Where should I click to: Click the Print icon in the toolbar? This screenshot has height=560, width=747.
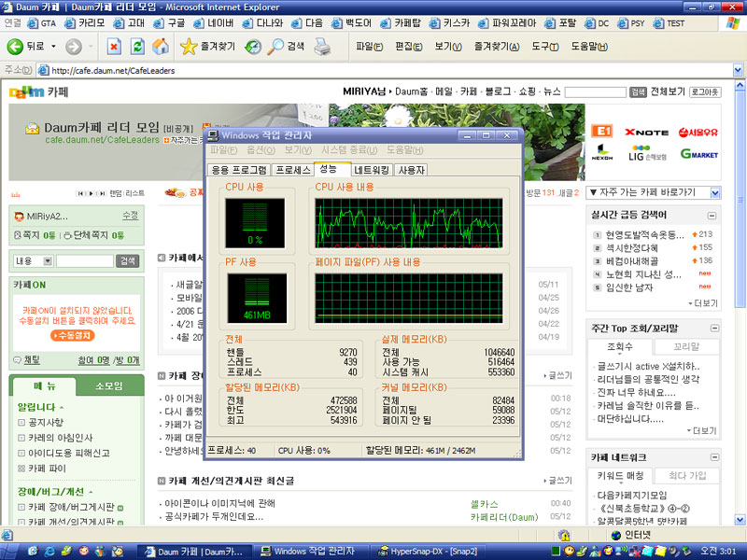[322, 46]
